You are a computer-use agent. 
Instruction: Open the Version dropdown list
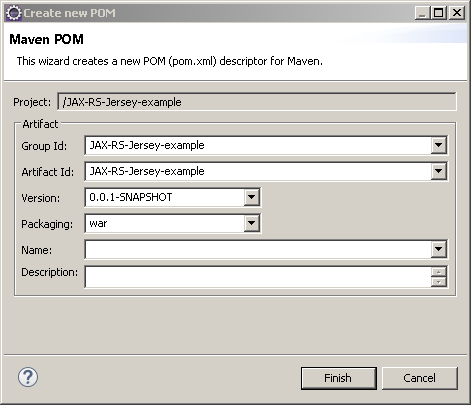252,197
